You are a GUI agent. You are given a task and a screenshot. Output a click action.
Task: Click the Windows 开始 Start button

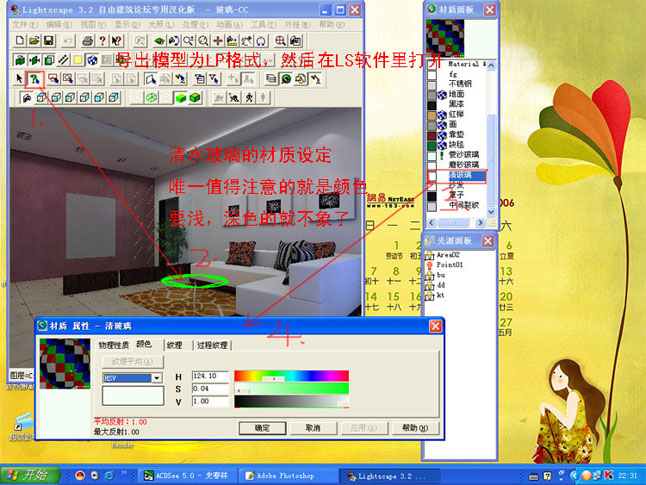pyautogui.click(x=30, y=475)
